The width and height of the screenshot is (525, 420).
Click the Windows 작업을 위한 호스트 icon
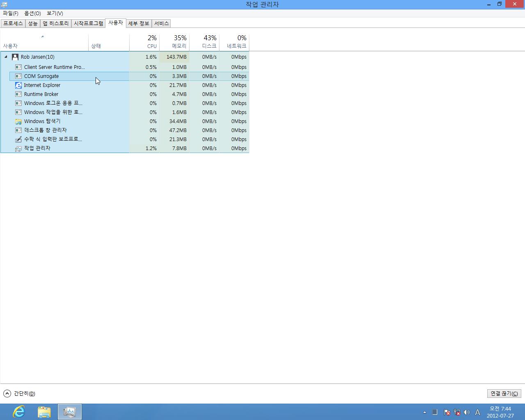pyautogui.click(x=18, y=112)
